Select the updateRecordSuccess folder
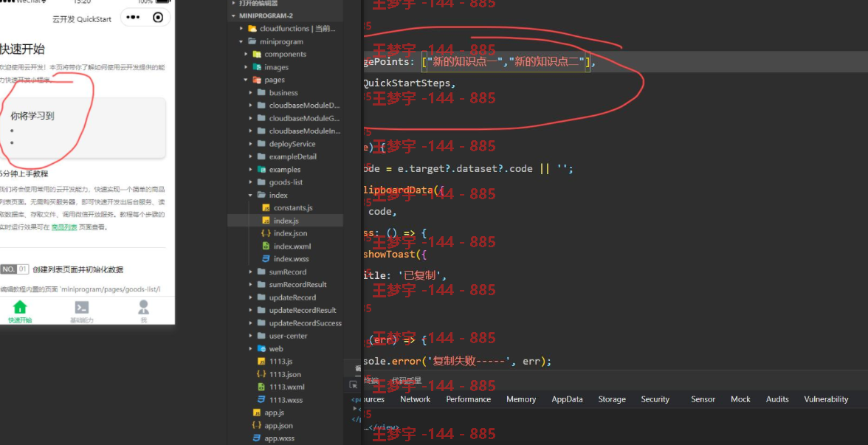868x445 pixels. point(305,323)
